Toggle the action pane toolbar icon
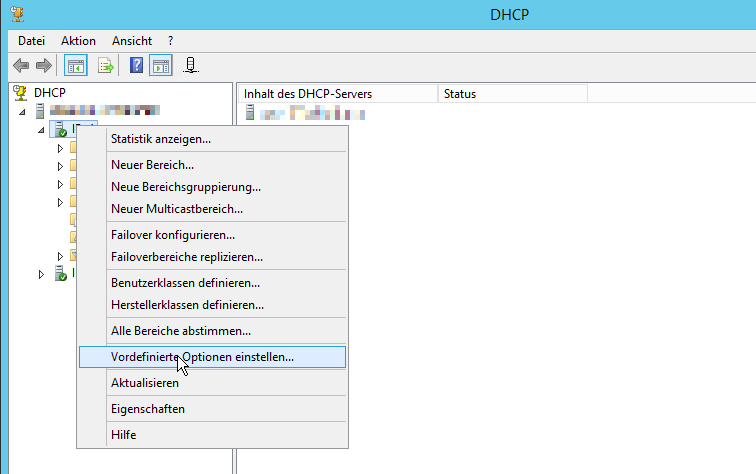The height and width of the screenshot is (474, 756). (160, 66)
